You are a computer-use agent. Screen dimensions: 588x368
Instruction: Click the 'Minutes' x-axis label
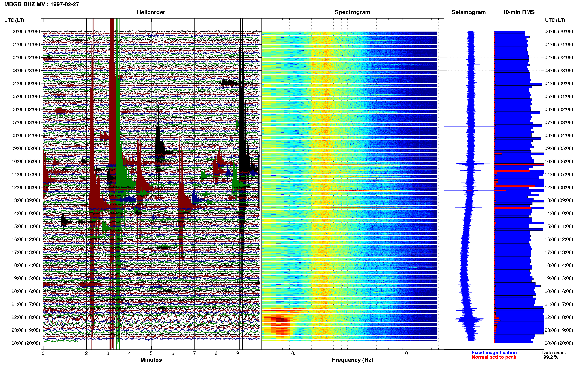tap(151, 360)
